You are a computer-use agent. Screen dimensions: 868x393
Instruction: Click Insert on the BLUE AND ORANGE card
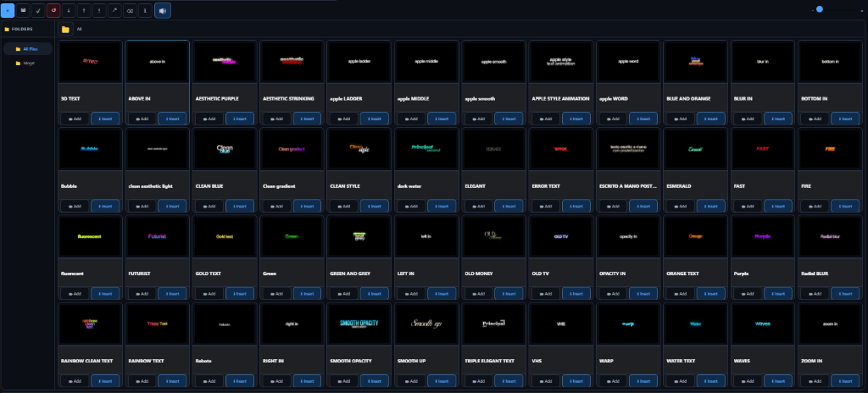pos(711,119)
